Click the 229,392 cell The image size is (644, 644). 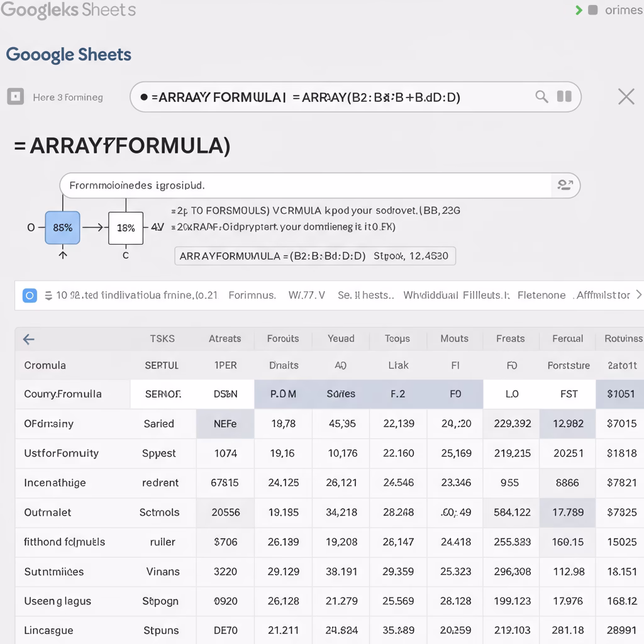(512, 423)
